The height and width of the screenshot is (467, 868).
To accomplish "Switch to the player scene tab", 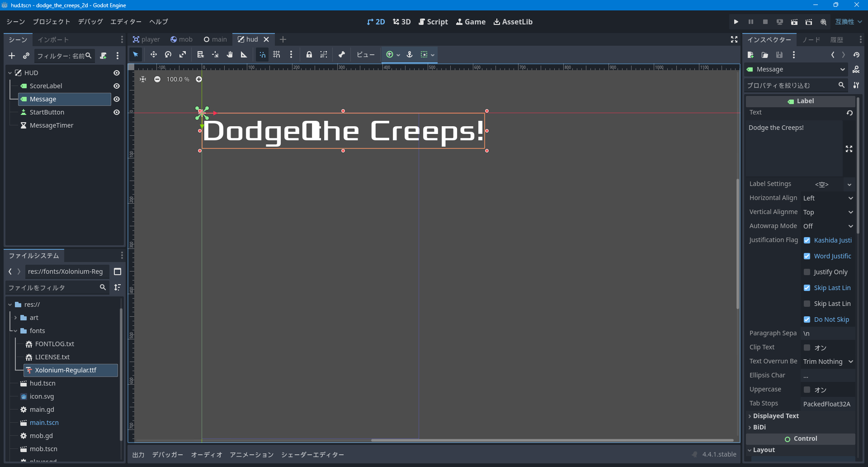I will [x=146, y=39].
